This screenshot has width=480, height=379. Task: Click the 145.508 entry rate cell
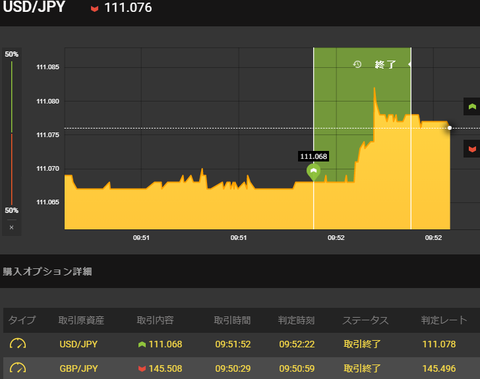165,369
